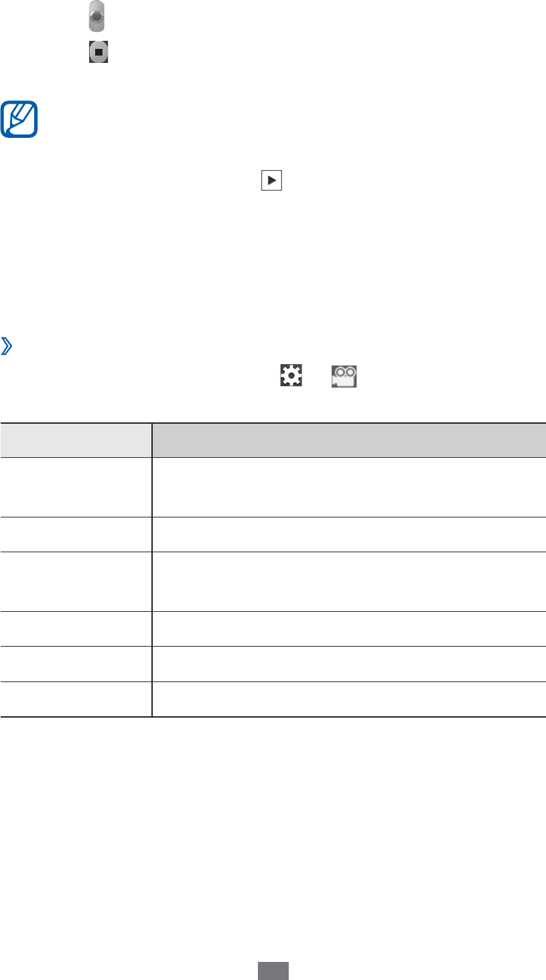Select the third table row's left cell
The image size is (546, 980).
tap(76, 581)
